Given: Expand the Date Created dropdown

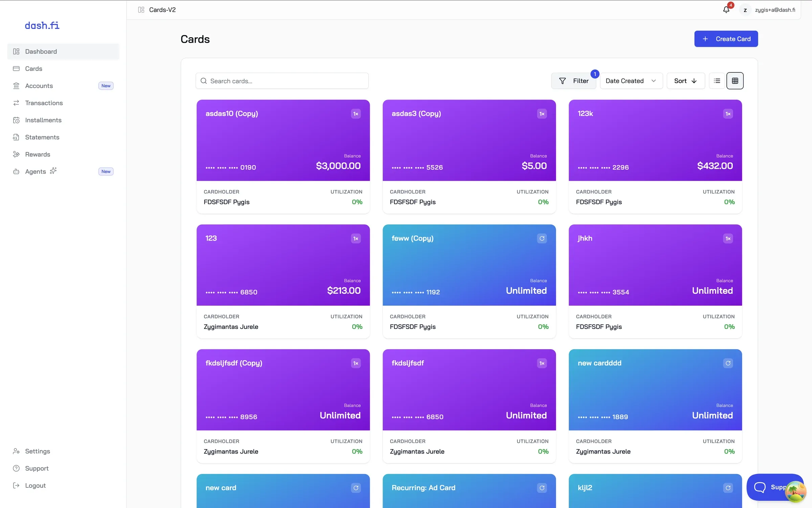Looking at the screenshot, I should point(631,81).
